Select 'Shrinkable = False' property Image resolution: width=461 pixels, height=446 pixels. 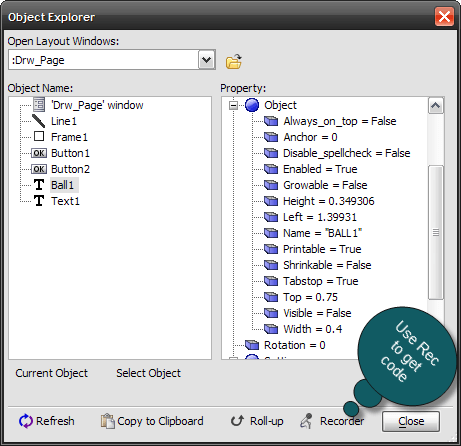pyautogui.click(x=327, y=265)
